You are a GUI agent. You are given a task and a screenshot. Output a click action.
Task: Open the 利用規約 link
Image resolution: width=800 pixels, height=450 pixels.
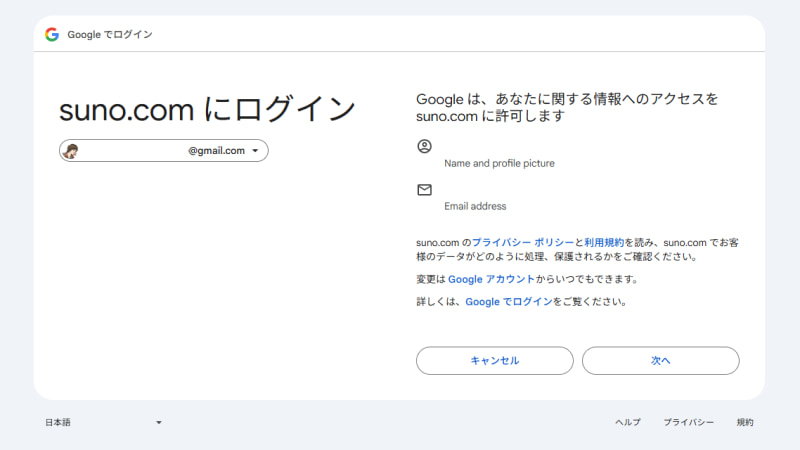604,242
